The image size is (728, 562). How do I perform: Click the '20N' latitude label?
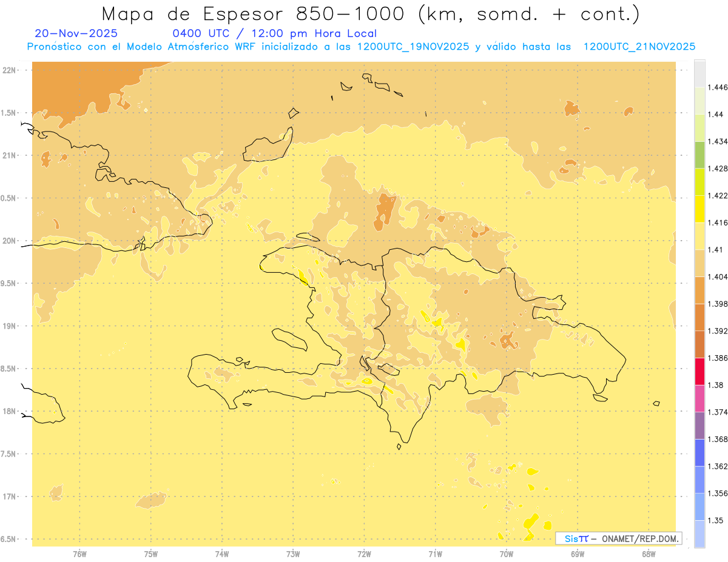pyautogui.click(x=10, y=241)
